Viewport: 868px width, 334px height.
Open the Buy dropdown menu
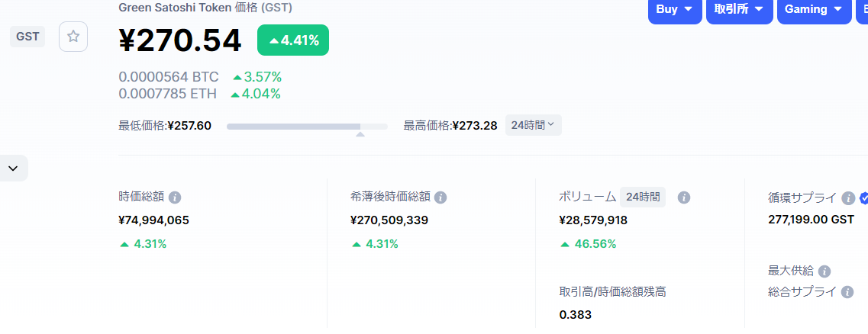click(x=675, y=9)
